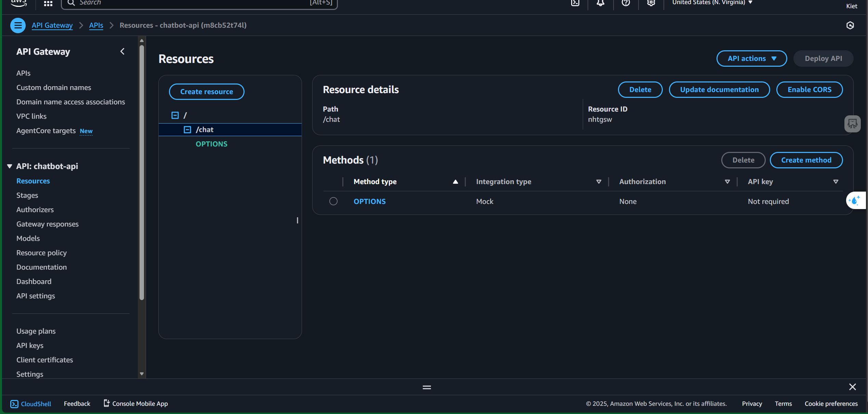Screen dimensions: 868x414
Task: Click the hamburger navigation menu icon
Action: (x=18, y=25)
